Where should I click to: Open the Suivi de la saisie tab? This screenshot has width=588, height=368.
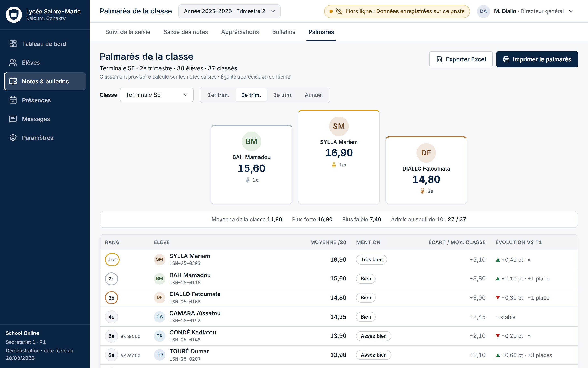click(128, 32)
